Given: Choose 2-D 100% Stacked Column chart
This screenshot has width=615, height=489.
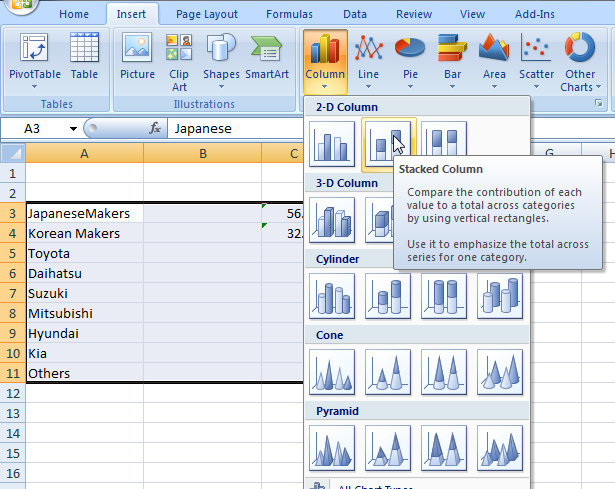Looking at the screenshot, I should click(x=444, y=138).
